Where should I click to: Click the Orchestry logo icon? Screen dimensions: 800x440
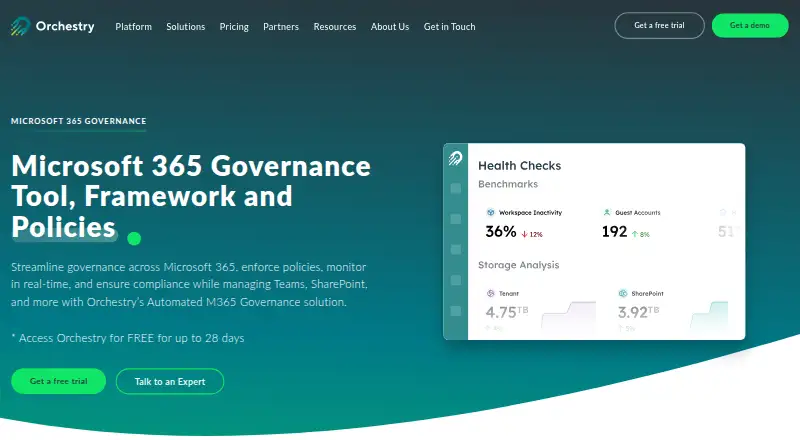20,26
